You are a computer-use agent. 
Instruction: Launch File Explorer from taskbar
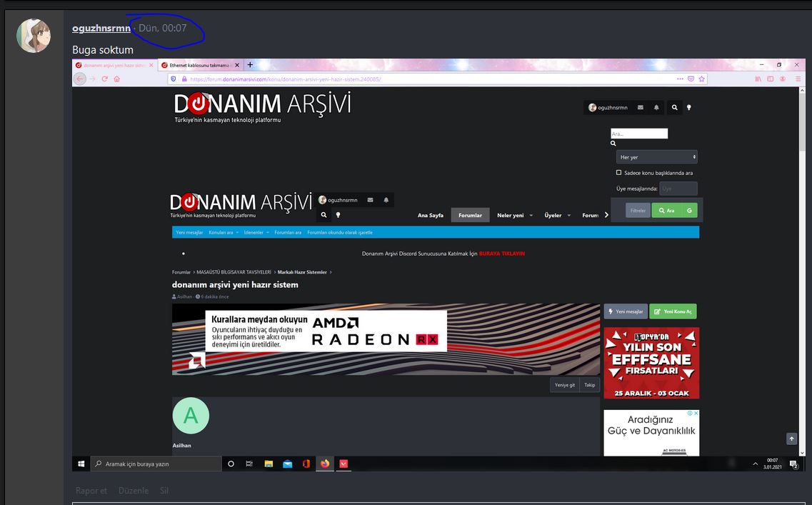click(269, 464)
